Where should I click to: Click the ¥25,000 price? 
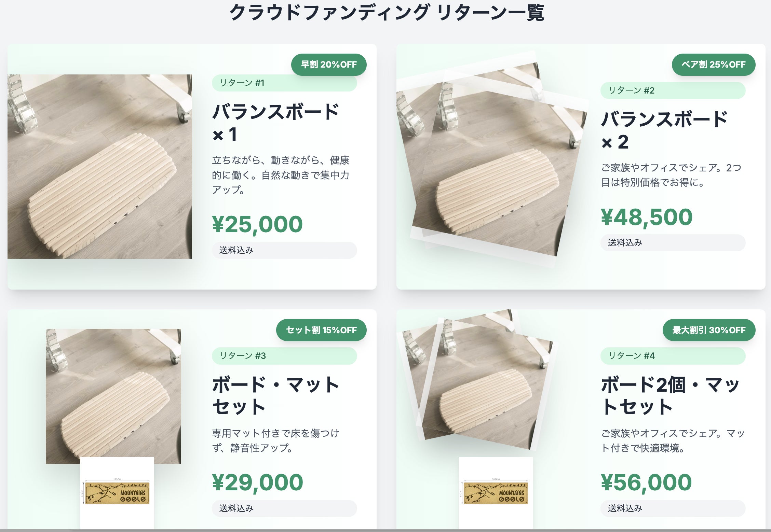pyautogui.click(x=257, y=224)
